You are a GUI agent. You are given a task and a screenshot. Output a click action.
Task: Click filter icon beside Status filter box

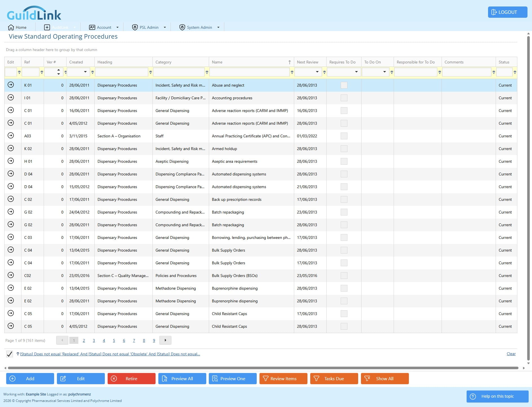tap(515, 72)
